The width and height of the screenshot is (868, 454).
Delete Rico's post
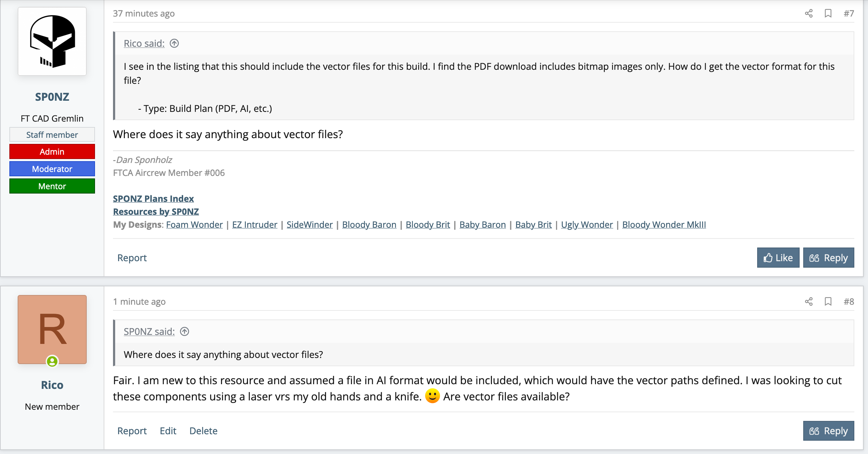pos(203,431)
